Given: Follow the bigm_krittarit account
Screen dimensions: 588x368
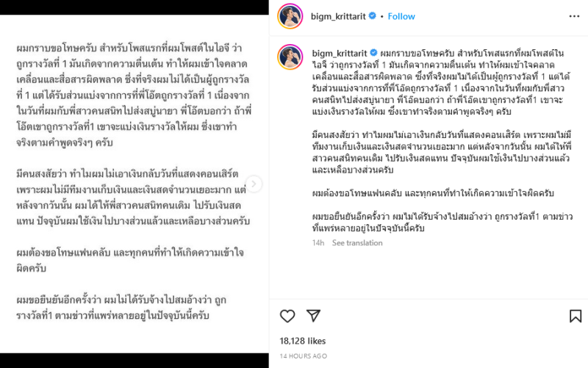Looking at the screenshot, I should (401, 16).
